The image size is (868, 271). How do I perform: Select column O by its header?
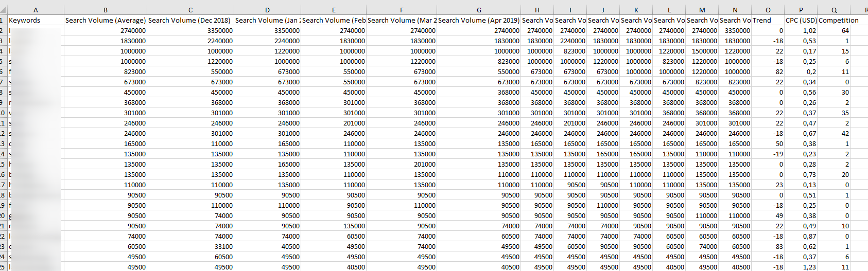pos(768,10)
